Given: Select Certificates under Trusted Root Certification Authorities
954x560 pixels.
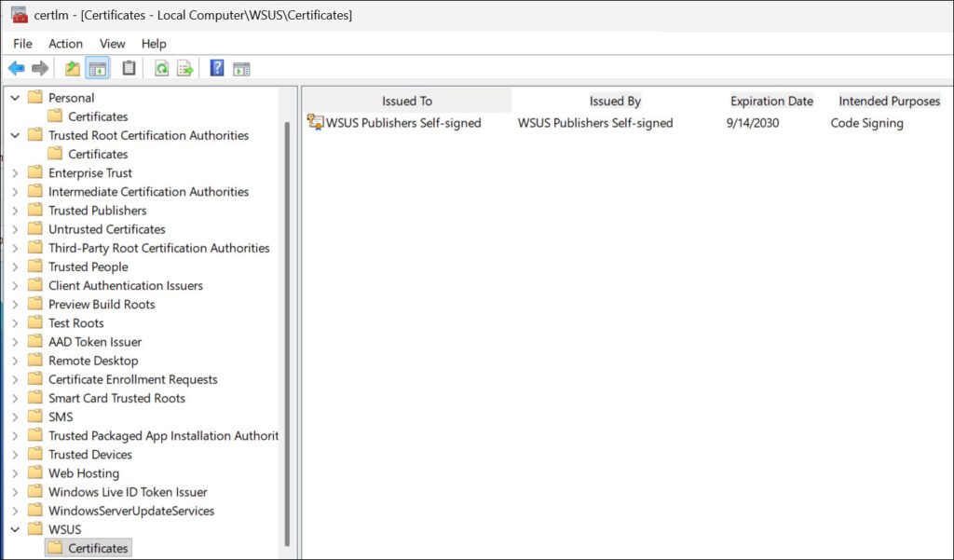Looking at the screenshot, I should pos(98,154).
